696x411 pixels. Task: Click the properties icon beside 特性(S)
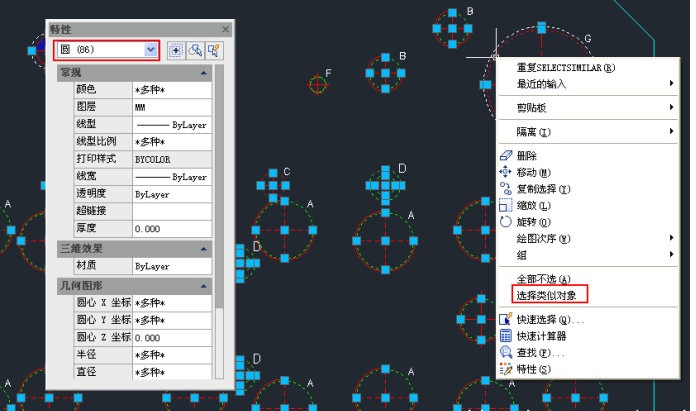[x=506, y=369]
